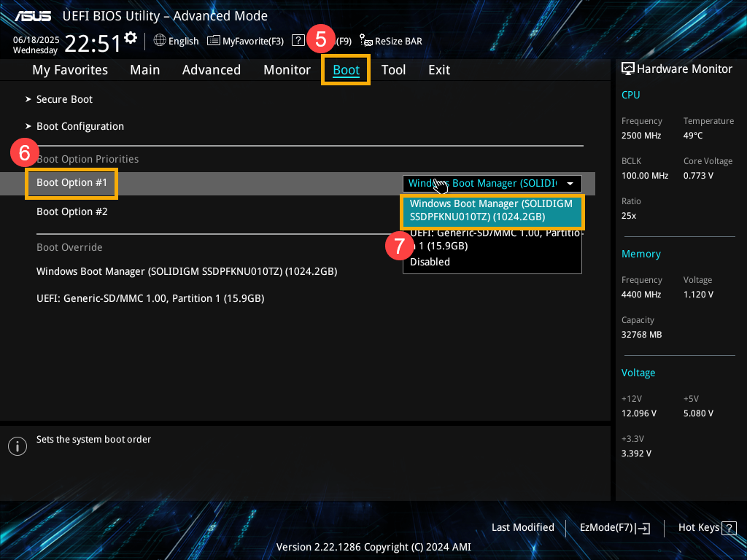The image size is (747, 560).
Task: Open the clock settings gear icon
Action: click(131, 37)
